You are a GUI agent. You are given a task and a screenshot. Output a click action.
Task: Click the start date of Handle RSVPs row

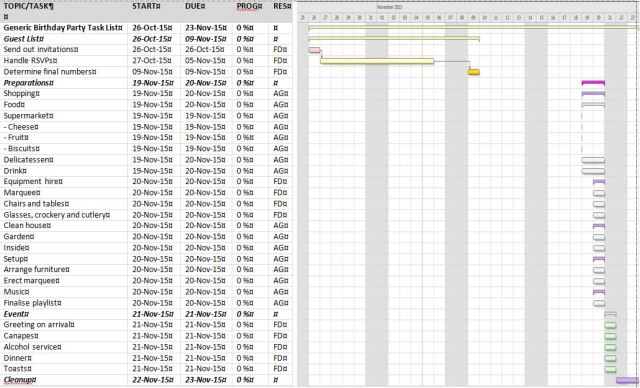[152, 60]
